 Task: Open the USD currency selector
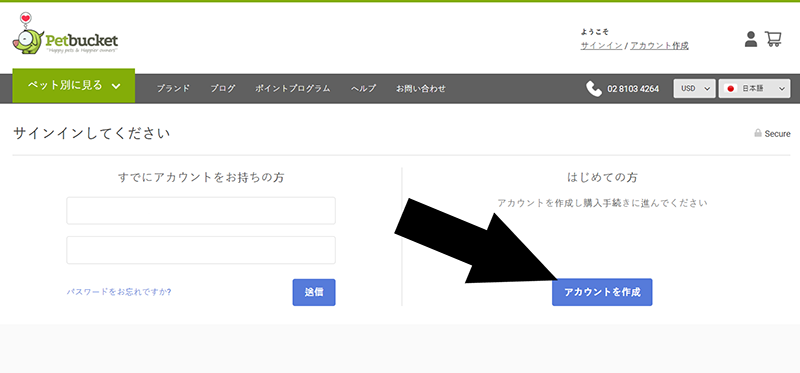(694, 88)
